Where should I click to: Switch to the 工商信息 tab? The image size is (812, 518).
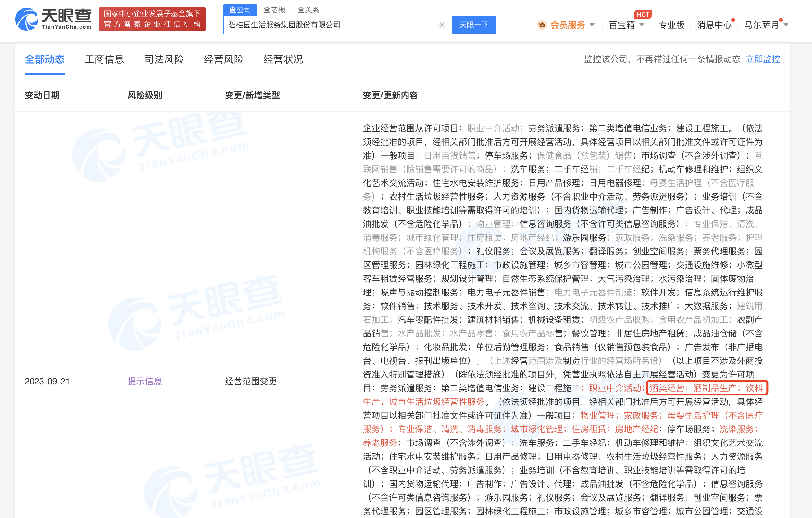coord(104,59)
